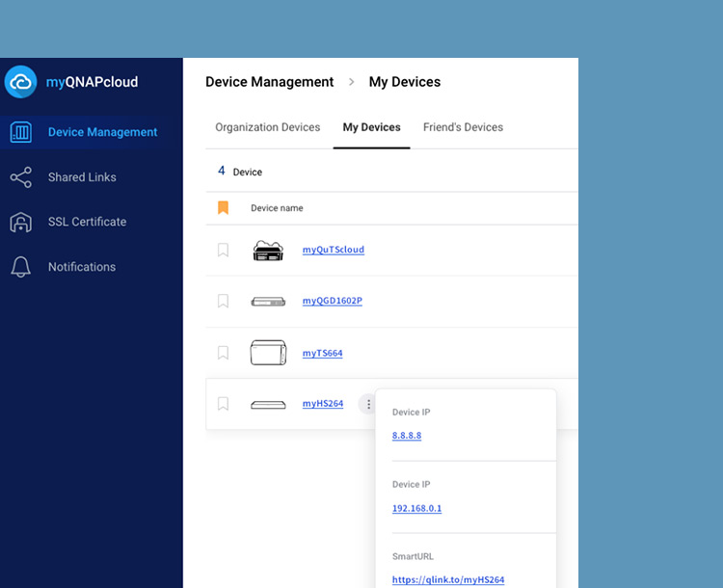Open the 192.168.0.1 device IP link
Screen dimensions: 723x588
click(x=416, y=508)
